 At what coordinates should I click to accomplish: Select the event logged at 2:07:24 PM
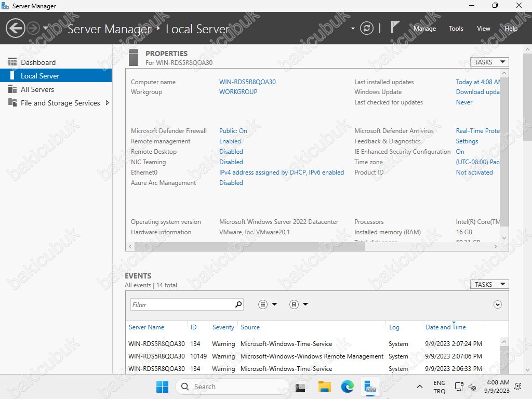click(312, 344)
